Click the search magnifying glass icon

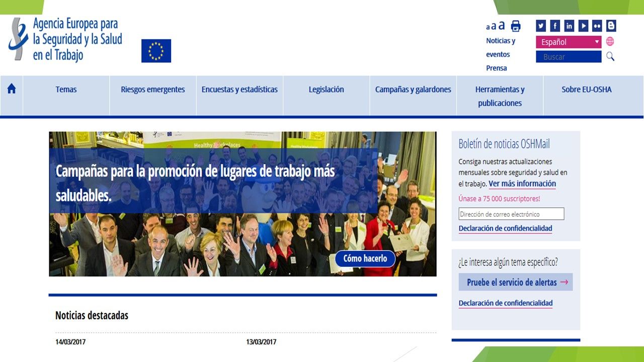click(x=610, y=57)
